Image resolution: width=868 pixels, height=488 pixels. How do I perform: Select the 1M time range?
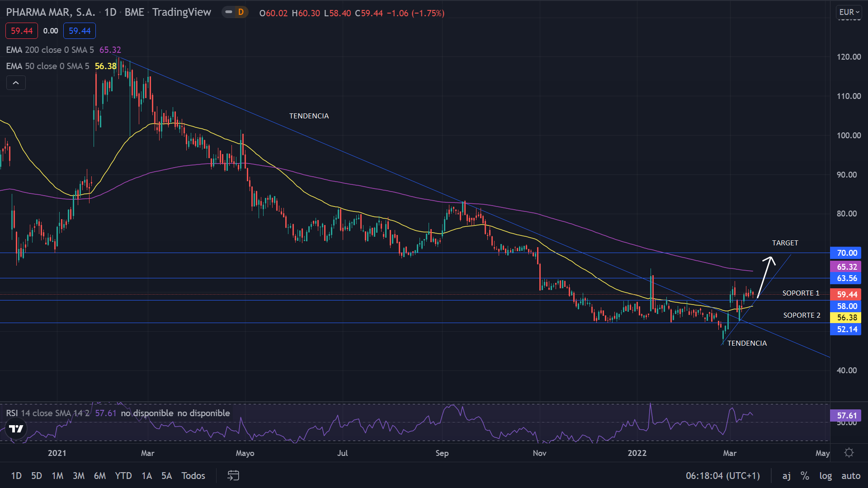pyautogui.click(x=57, y=475)
